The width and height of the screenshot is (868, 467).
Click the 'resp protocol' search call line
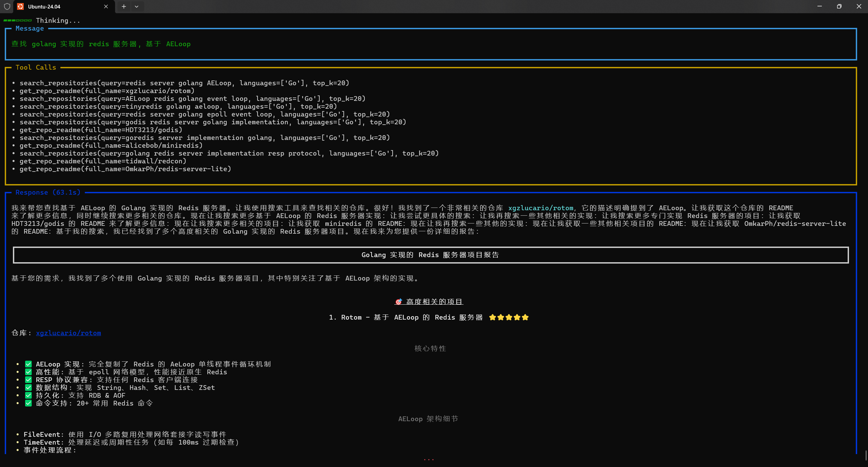229,154
